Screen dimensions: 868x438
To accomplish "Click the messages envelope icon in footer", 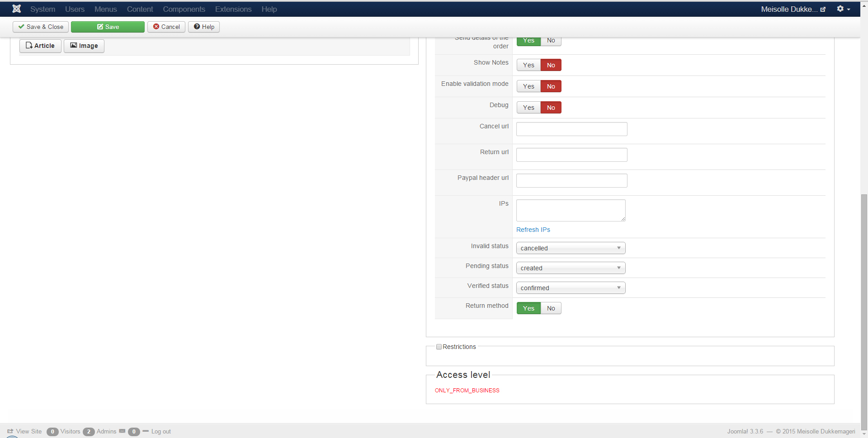I will 122,431.
